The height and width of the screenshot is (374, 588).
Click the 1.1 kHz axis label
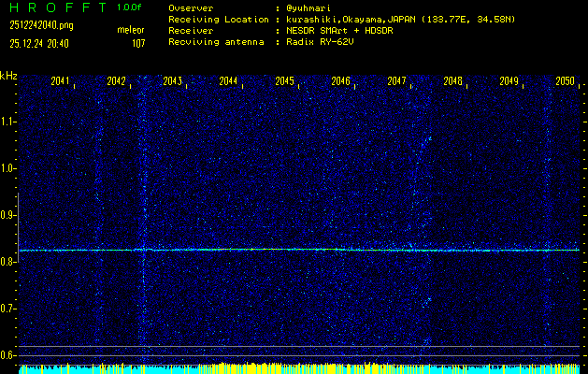(x=7, y=122)
